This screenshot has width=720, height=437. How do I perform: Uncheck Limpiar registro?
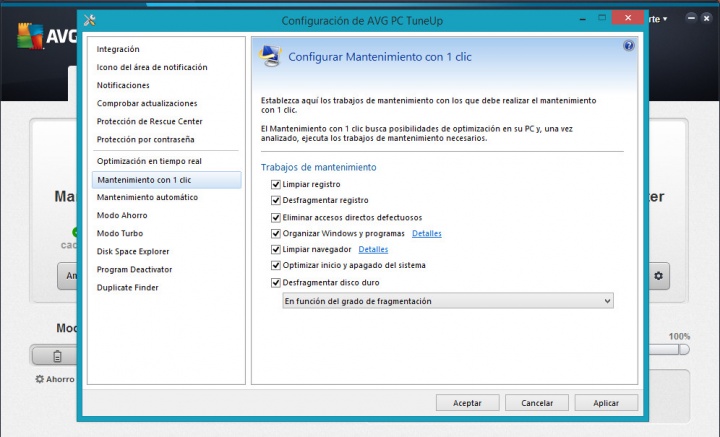276,185
